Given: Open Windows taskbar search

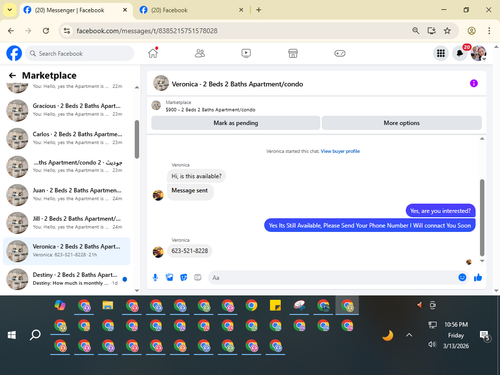Looking at the screenshot, I should coord(35,335).
